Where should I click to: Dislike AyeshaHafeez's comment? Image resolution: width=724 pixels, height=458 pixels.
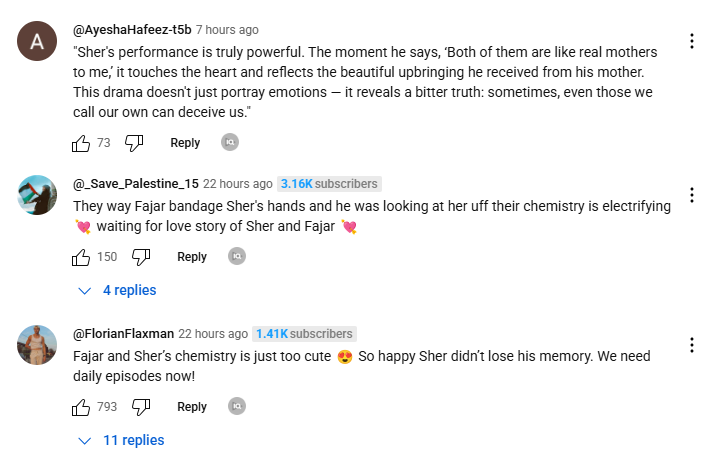pos(134,143)
